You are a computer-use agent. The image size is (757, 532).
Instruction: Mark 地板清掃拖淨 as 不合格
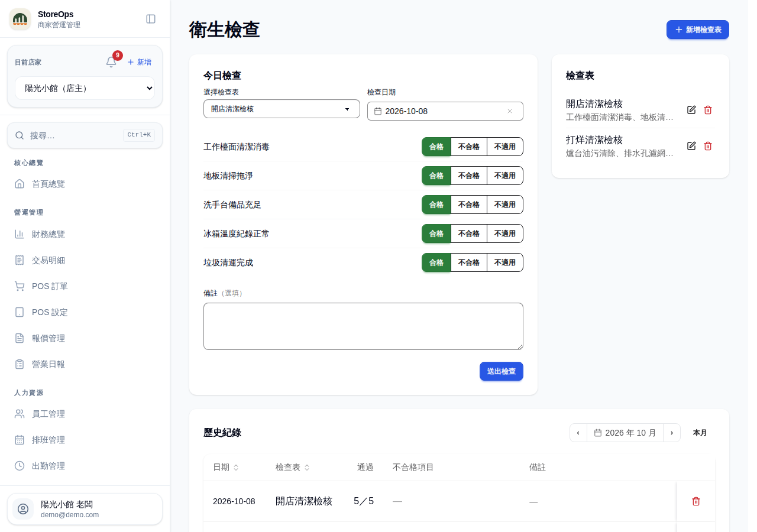(x=469, y=176)
